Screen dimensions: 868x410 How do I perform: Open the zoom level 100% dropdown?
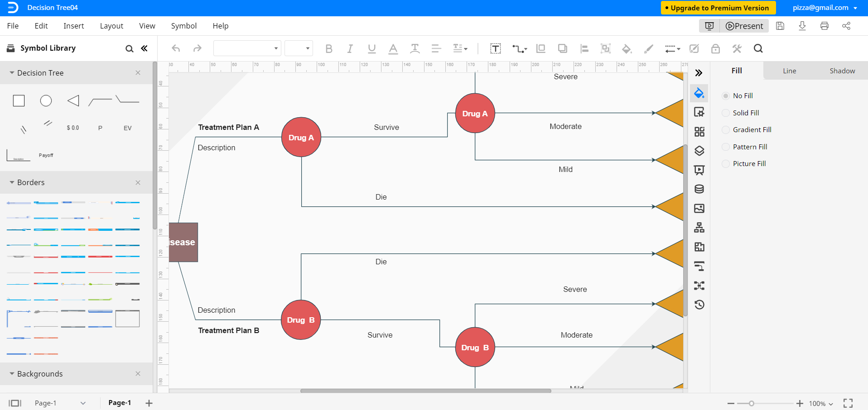821,403
